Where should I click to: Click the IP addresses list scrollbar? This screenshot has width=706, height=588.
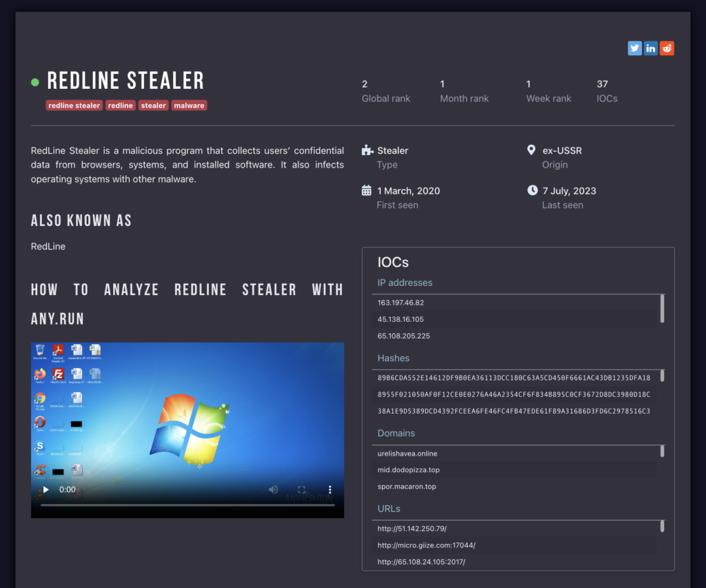(662, 309)
